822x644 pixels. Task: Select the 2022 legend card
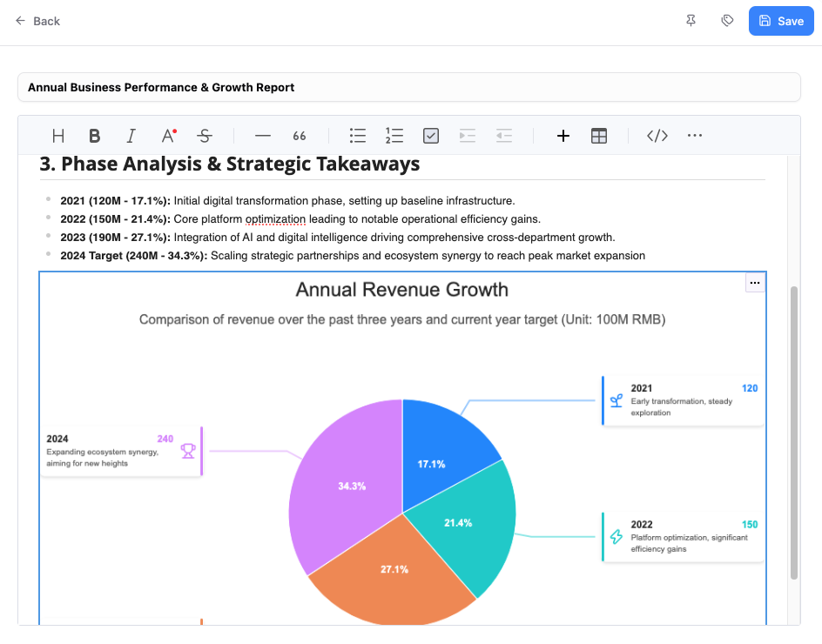click(x=683, y=537)
